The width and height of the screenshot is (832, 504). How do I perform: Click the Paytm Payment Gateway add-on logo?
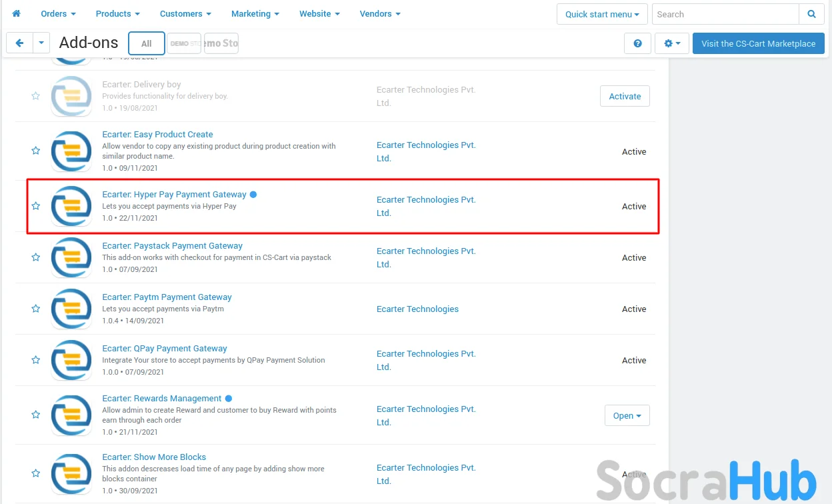pyautogui.click(x=71, y=309)
